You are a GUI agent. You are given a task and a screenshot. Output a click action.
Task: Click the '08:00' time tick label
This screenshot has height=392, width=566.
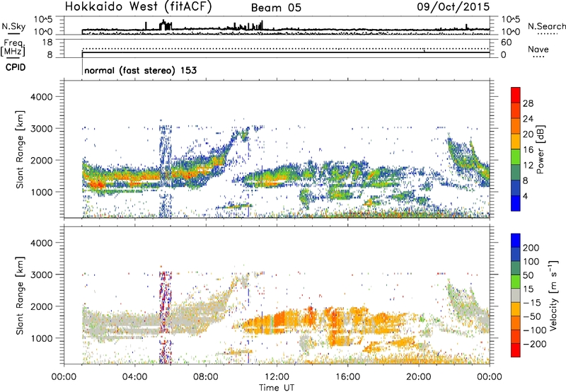[x=206, y=377]
